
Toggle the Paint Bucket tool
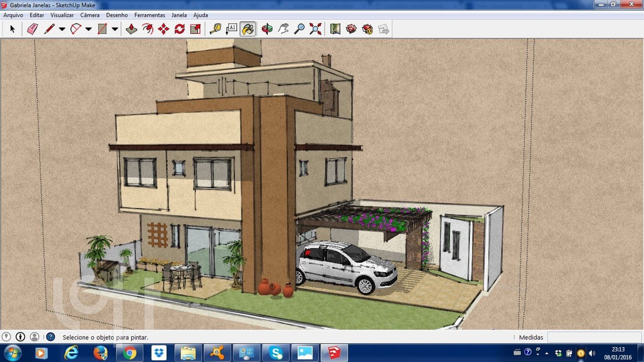coord(248,29)
